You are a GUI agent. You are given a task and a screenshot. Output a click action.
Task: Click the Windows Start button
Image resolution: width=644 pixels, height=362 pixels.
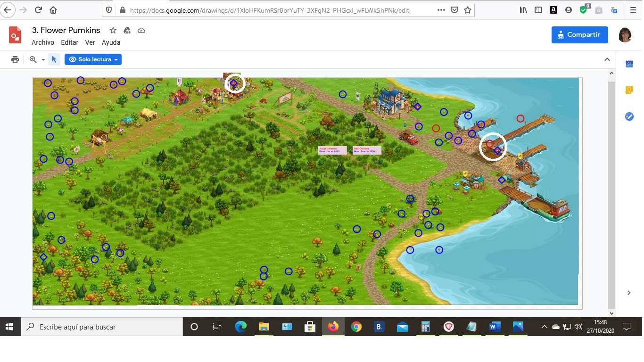[x=10, y=327]
